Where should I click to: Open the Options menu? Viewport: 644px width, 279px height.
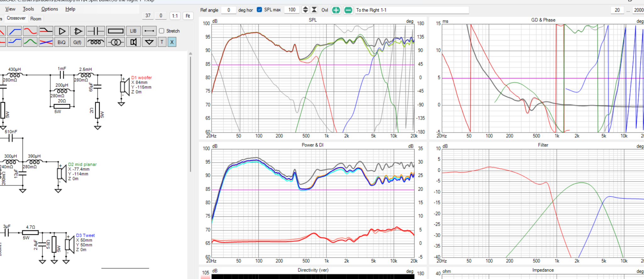pyautogui.click(x=50, y=9)
